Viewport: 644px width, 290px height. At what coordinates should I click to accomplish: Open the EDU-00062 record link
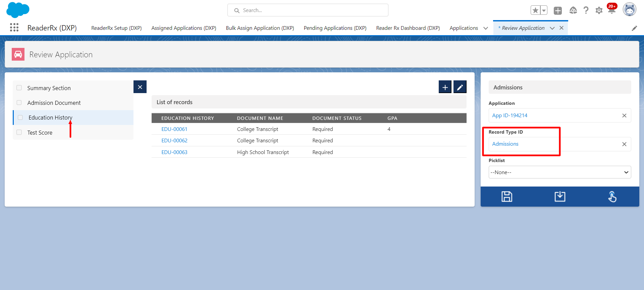pyautogui.click(x=174, y=141)
